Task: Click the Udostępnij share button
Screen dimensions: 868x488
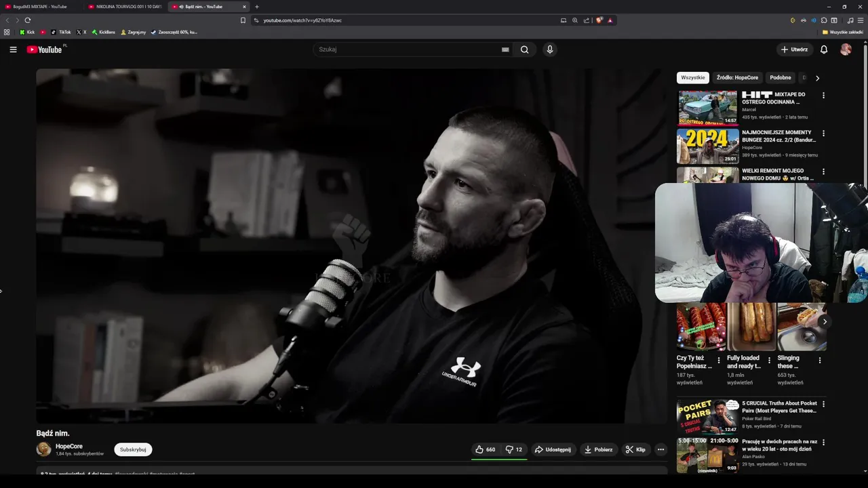Action: click(x=553, y=449)
